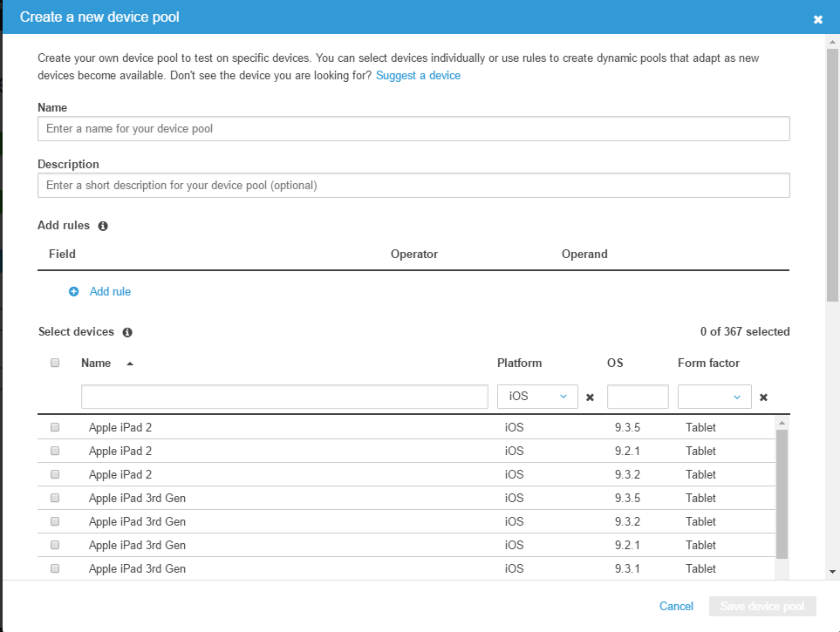The width and height of the screenshot is (840, 632).
Task: Toggle the select-all devices checkbox
Action: (55, 364)
